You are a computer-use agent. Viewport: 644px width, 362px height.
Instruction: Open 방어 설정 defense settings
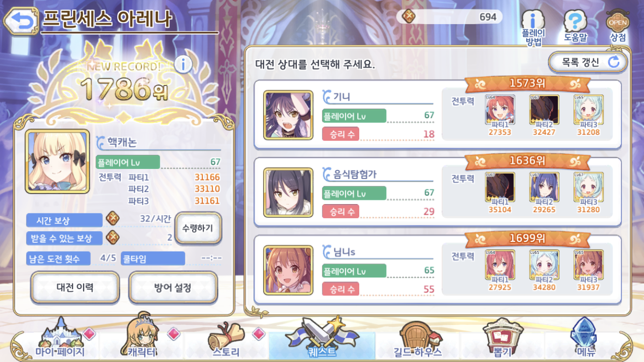[173, 288]
